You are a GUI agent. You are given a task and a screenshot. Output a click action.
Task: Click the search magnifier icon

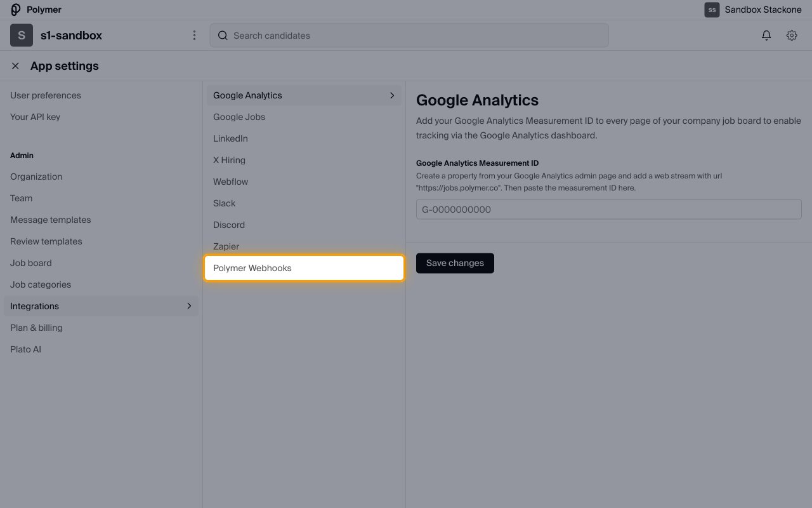coord(223,36)
